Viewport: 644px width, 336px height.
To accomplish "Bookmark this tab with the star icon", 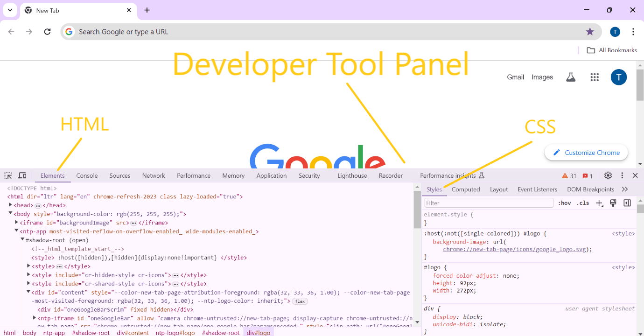I will coord(590,32).
